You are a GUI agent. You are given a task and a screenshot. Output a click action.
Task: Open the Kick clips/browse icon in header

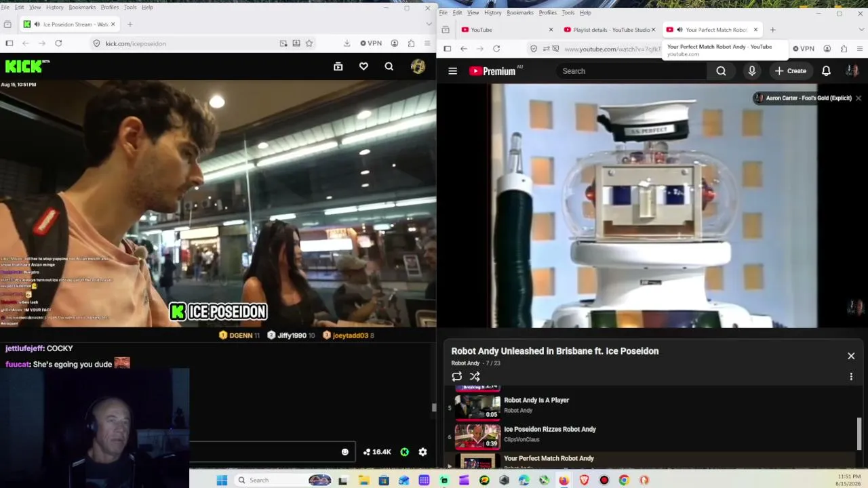[x=338, y=66]
